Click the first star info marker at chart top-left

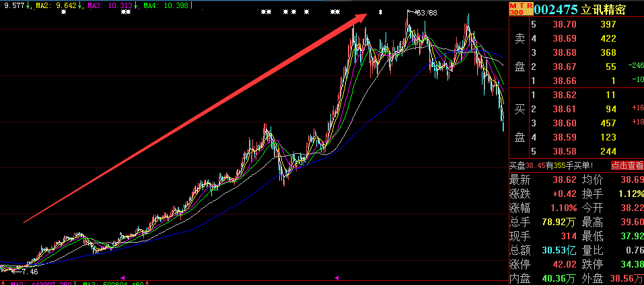tap(63, 12)
